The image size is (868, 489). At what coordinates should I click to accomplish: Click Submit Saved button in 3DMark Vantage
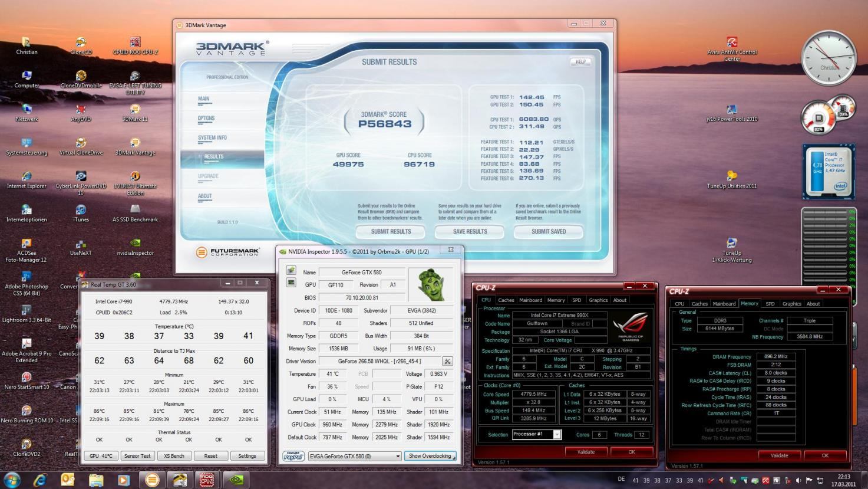549,231
